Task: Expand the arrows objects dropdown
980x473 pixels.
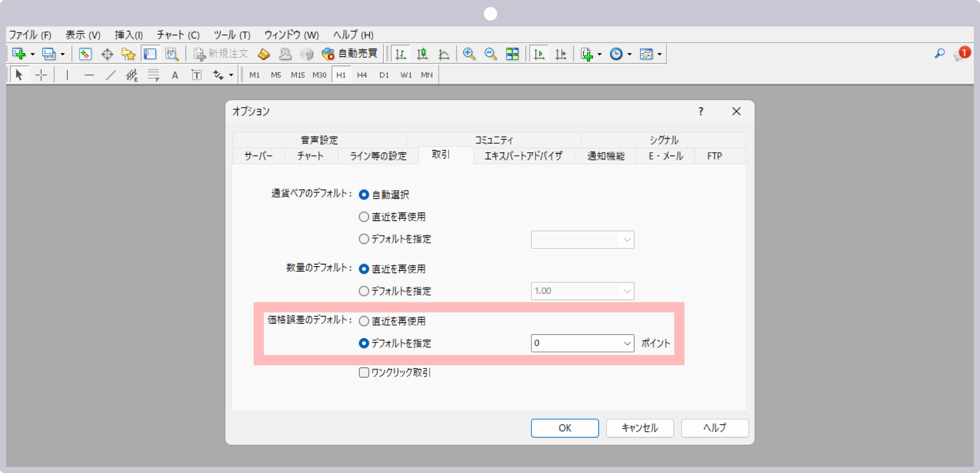Action: (231, 76)
